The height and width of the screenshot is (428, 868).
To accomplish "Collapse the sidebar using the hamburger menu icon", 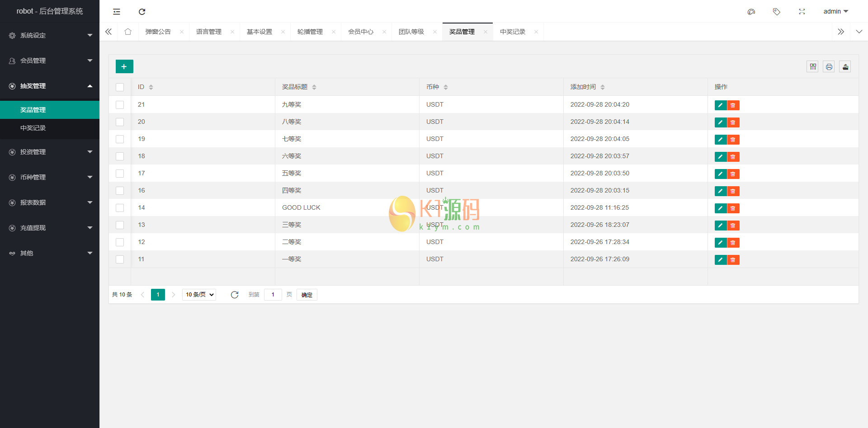I will coord(117,12).
